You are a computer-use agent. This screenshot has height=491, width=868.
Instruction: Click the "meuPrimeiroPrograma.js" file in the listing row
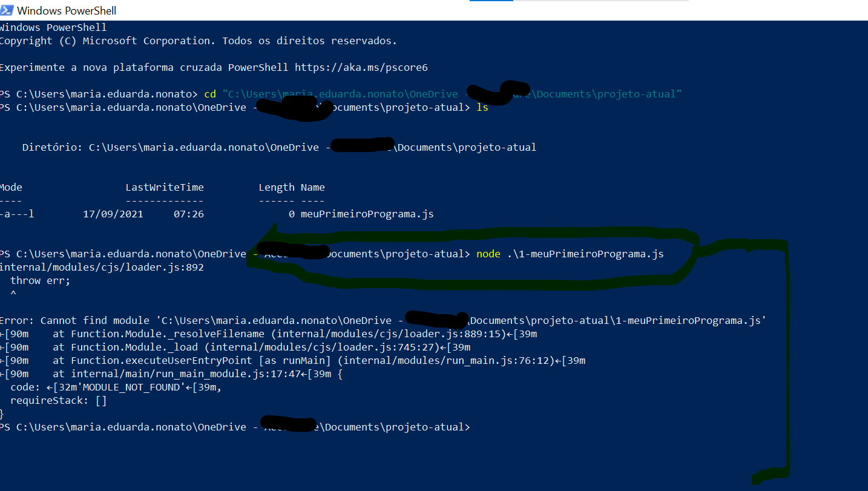pyautogui.click(x=367, y=214)
